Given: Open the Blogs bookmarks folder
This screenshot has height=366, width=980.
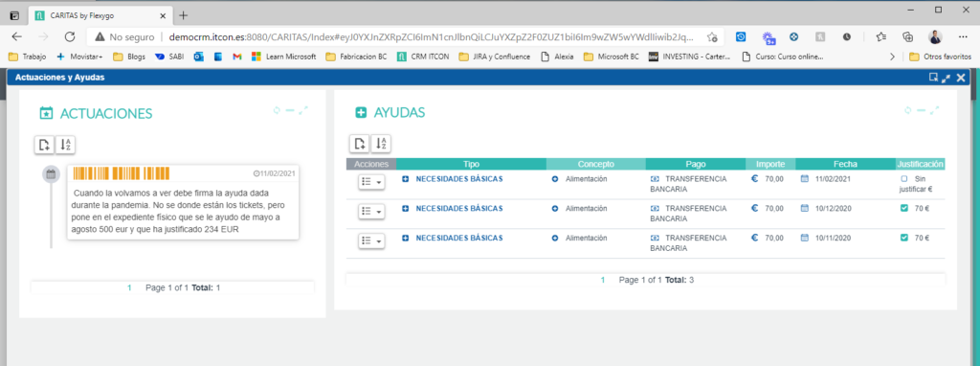Looking at the screenshot, I should 129,57.
